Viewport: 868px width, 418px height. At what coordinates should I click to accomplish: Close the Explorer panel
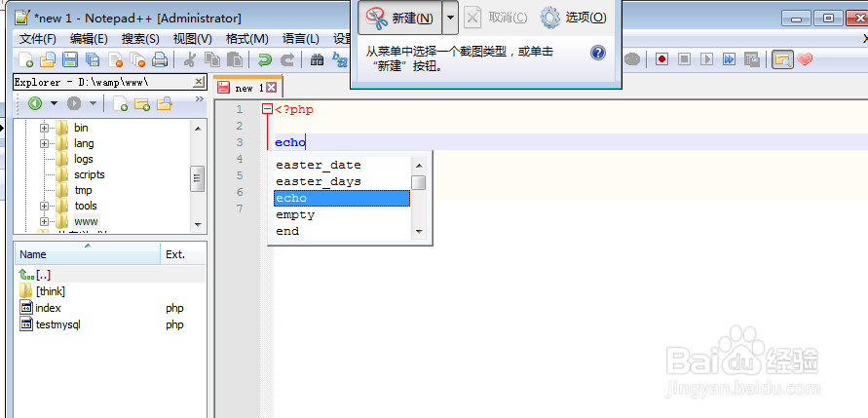198,82
